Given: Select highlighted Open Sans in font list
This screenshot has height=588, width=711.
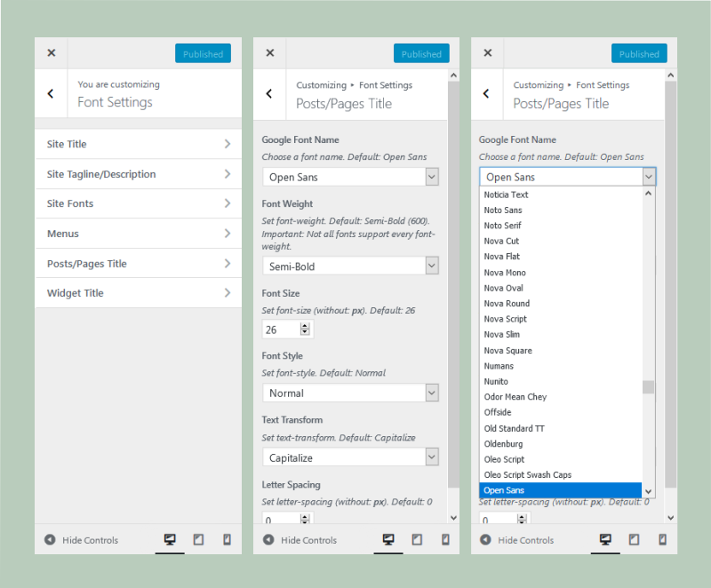Looking at the screenshot, I should (x=561, y=490).
